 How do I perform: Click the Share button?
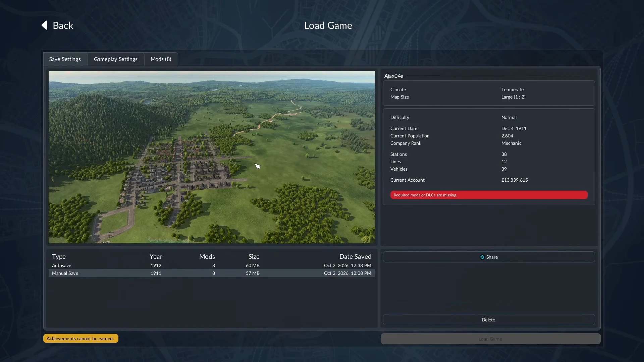pyautogui.click(x=489, y=257)
